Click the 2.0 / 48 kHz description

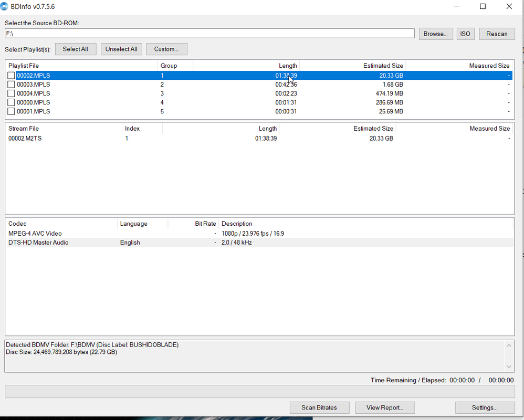(236, 243)
